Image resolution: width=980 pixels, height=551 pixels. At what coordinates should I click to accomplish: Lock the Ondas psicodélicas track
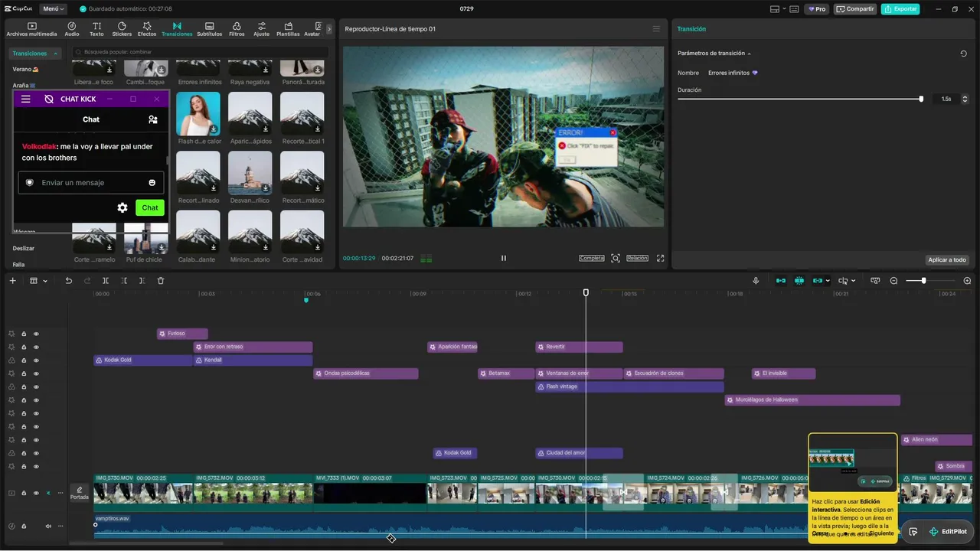[24, 373]
